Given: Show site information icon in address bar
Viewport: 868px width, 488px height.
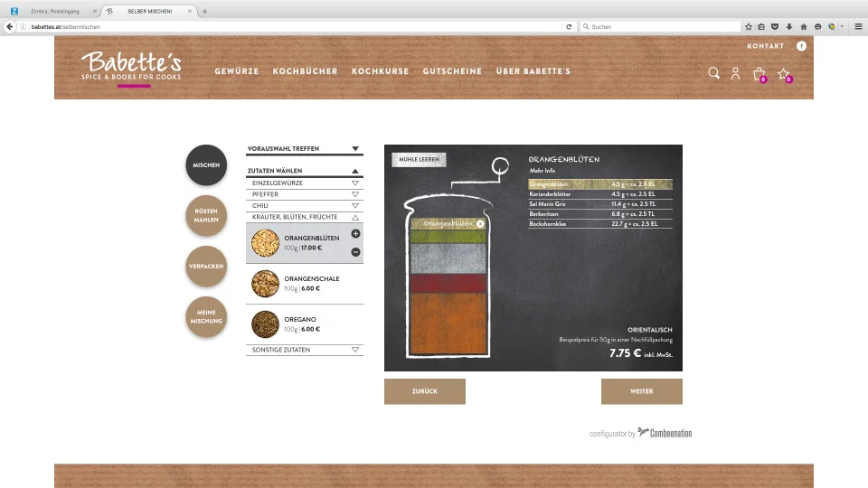Looking at the screenshot, I should click(x=24, y=26).
